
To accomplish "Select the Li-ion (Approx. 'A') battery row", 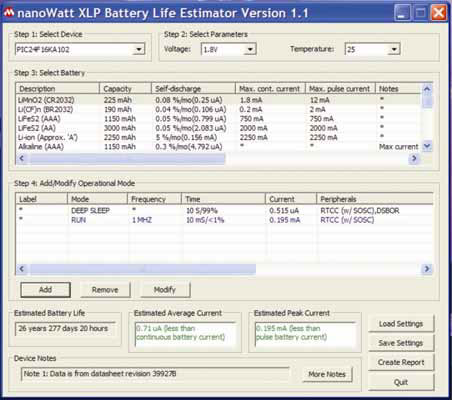I will [219, 137].
